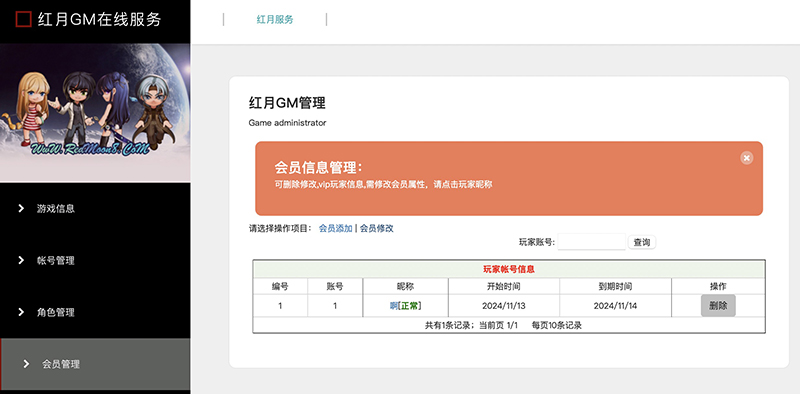
Task: Click the 编号 column header
Action: click(280, 286)
